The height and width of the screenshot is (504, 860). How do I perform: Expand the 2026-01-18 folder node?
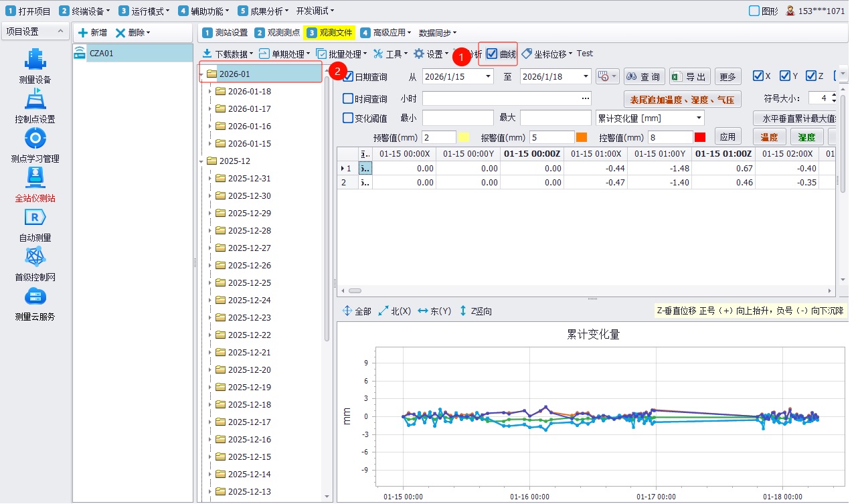click(209, 91)
